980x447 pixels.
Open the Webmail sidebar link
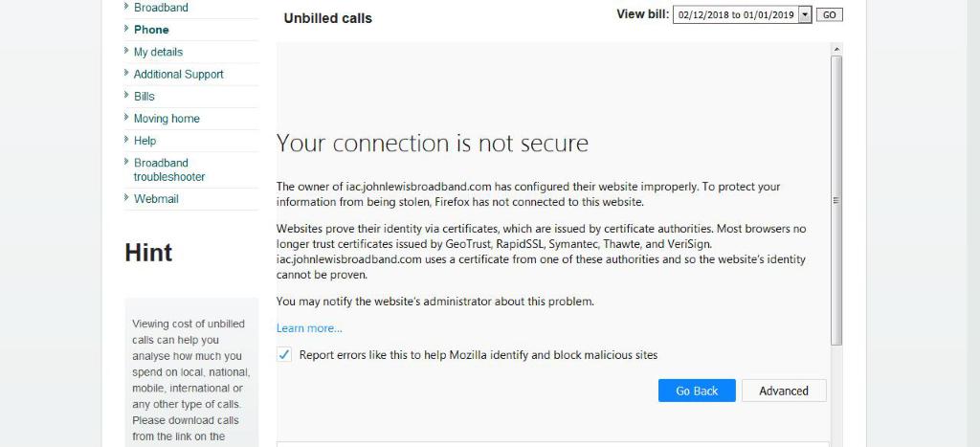tap(156, 199)
